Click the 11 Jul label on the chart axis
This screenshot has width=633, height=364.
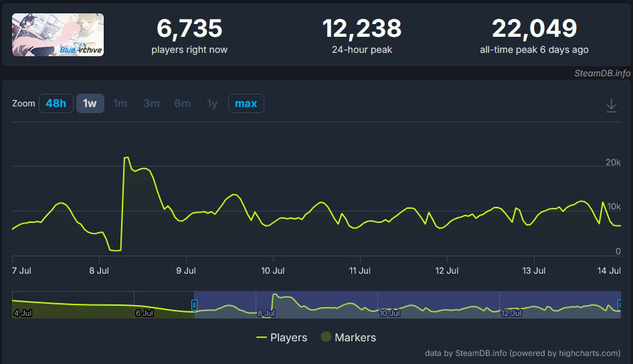coord(360,271)
